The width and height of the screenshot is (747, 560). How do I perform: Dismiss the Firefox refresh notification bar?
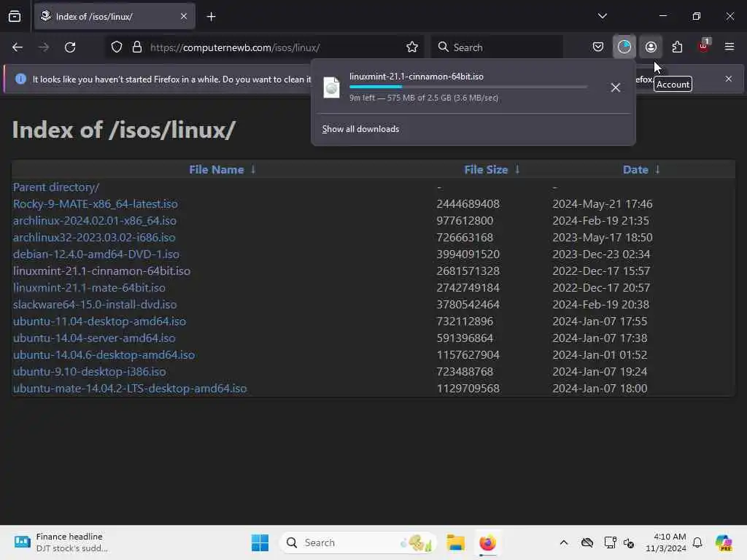[729, 79]
